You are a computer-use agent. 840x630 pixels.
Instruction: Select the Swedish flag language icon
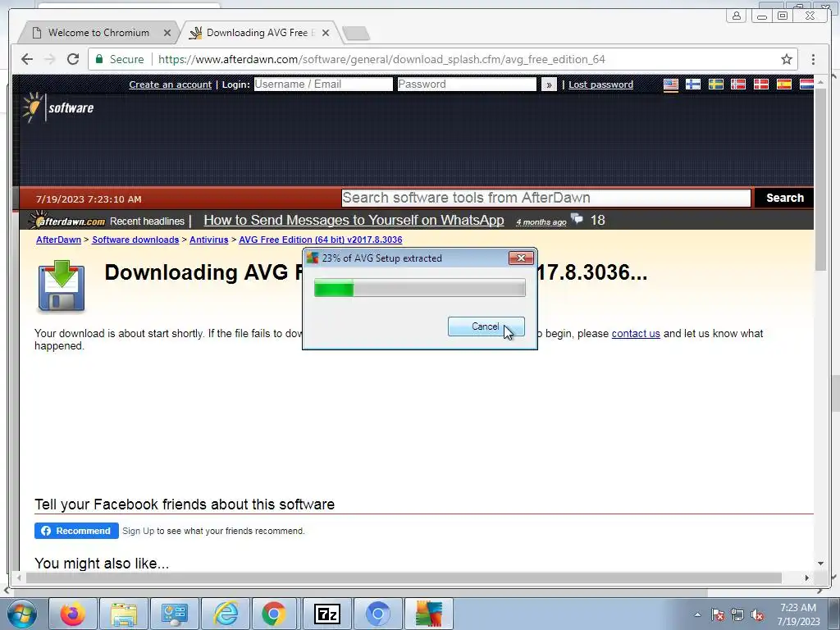click(x=715, y=84)
